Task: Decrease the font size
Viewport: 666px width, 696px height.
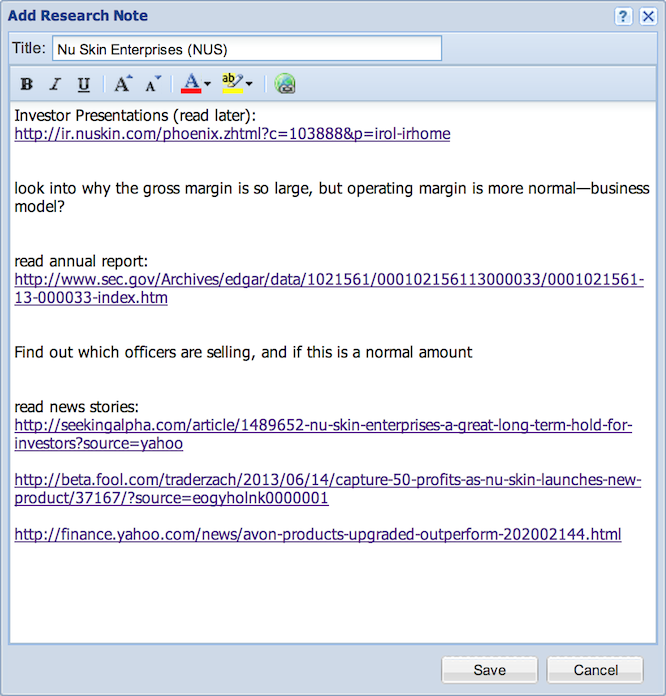Action: coord(153,84)
